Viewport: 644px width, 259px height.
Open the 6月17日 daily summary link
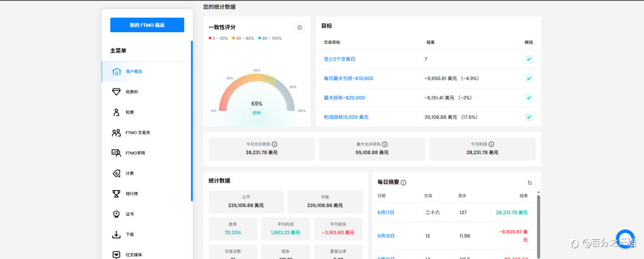[x=386, y=213]
